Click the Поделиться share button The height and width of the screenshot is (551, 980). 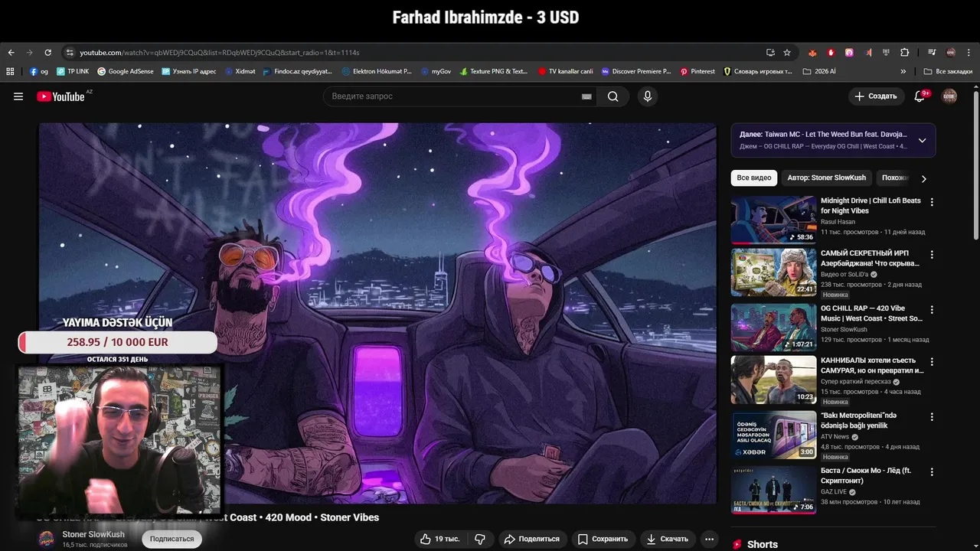531,539
